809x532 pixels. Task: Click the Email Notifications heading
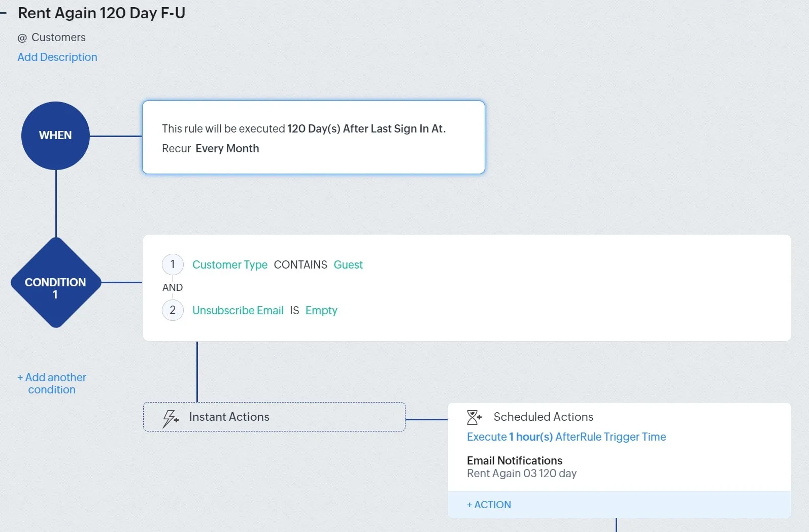pyautogui.click(x=515, y=460)
